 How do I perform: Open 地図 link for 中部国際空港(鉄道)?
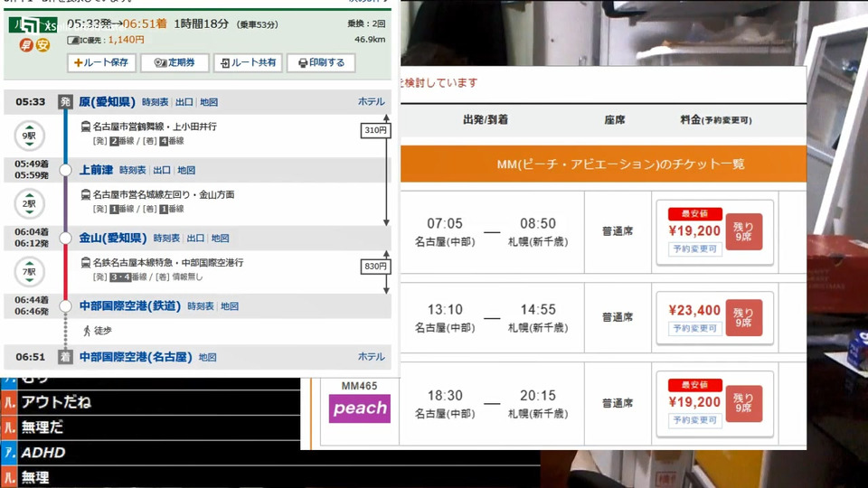(230, 306)
